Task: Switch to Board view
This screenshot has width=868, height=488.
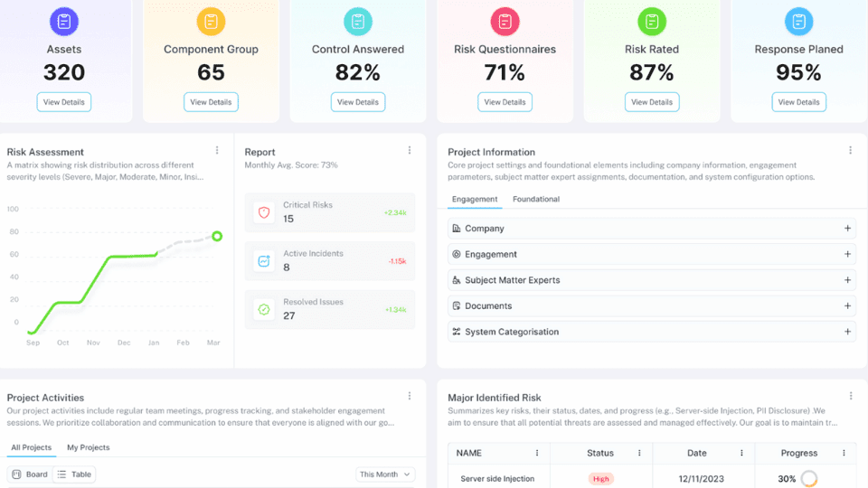Action: [30, 474]
